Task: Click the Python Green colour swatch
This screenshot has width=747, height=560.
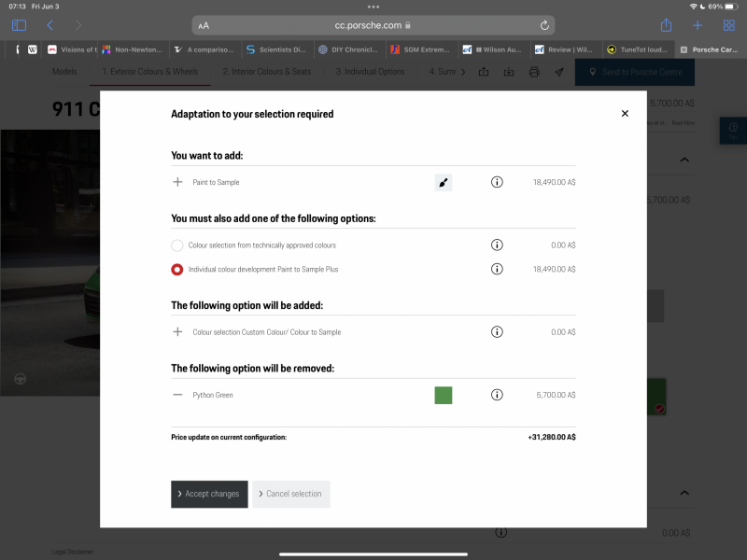Action: click(443, 395)
